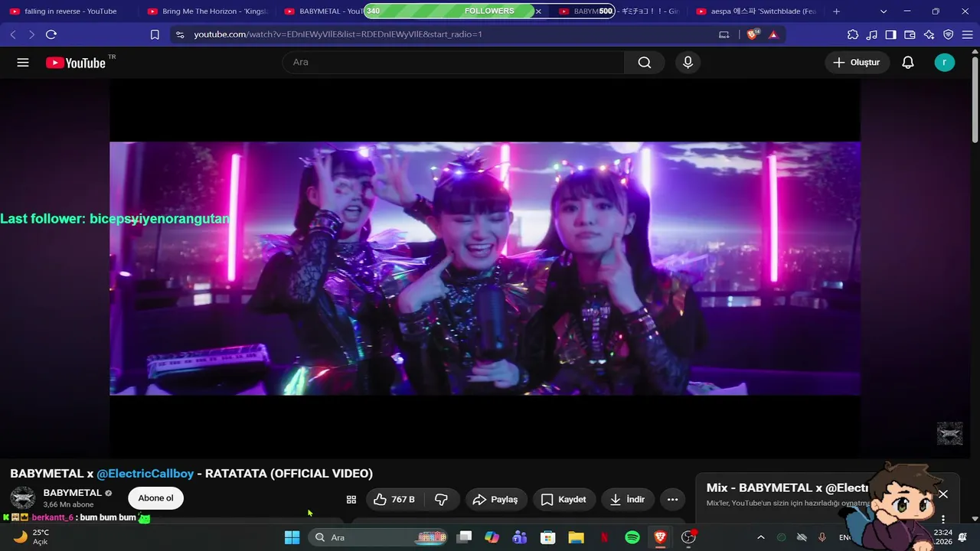This screenshot has width=980, height=551.
Task: Open File Explorer from the taskbar
Action: pyautogui.click(x=576, y=537)
